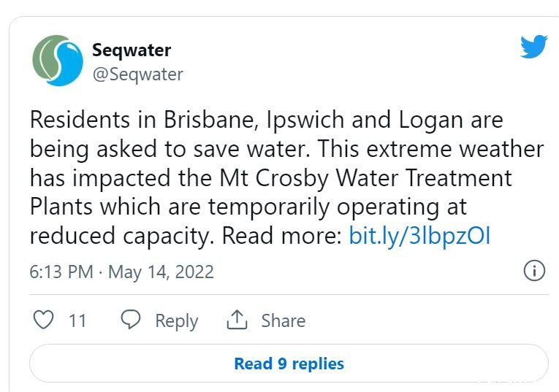Click the Twitter bird logo

click(533, 46)
